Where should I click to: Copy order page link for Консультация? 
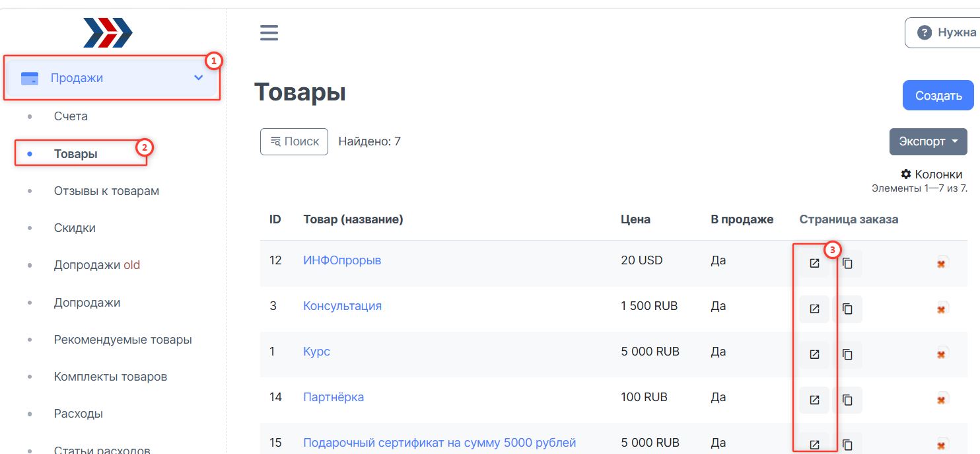pos(847,309)
